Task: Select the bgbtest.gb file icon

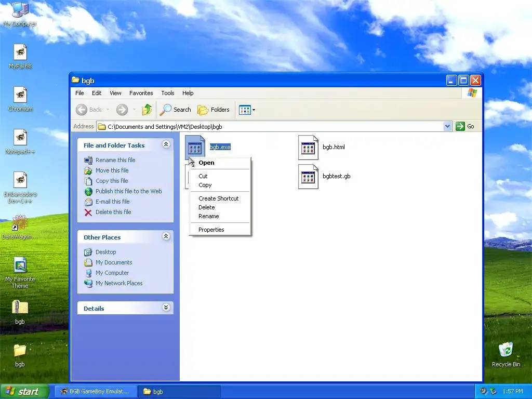Action: pos(308,177)
